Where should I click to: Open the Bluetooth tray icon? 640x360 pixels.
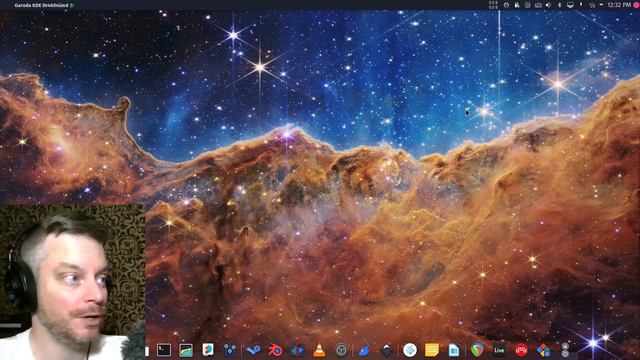[x=560, y=5]
